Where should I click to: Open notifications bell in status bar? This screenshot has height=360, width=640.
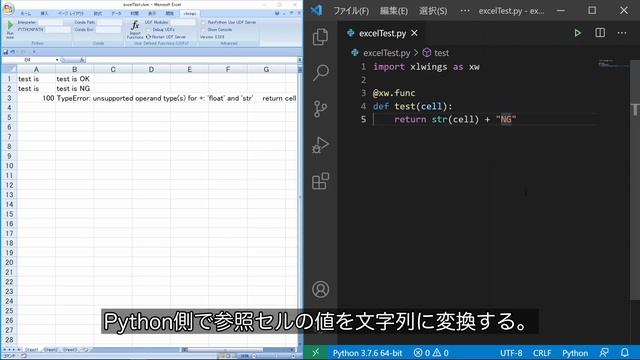pyautogui.click(x=624, y=353)
